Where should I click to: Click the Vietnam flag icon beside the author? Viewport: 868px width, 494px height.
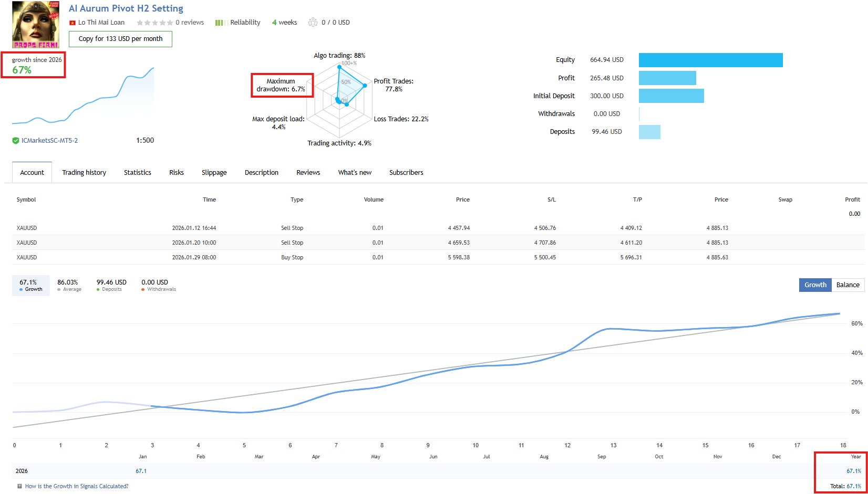73,23
